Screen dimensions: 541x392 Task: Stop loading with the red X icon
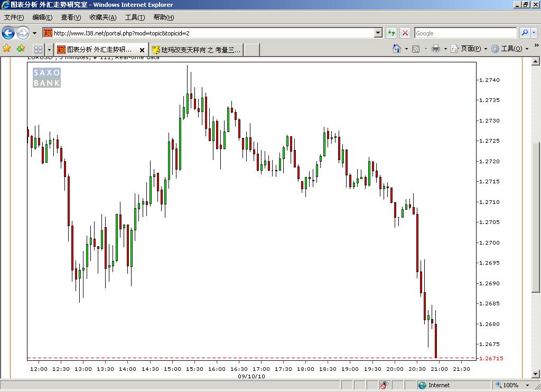[405, 33]
